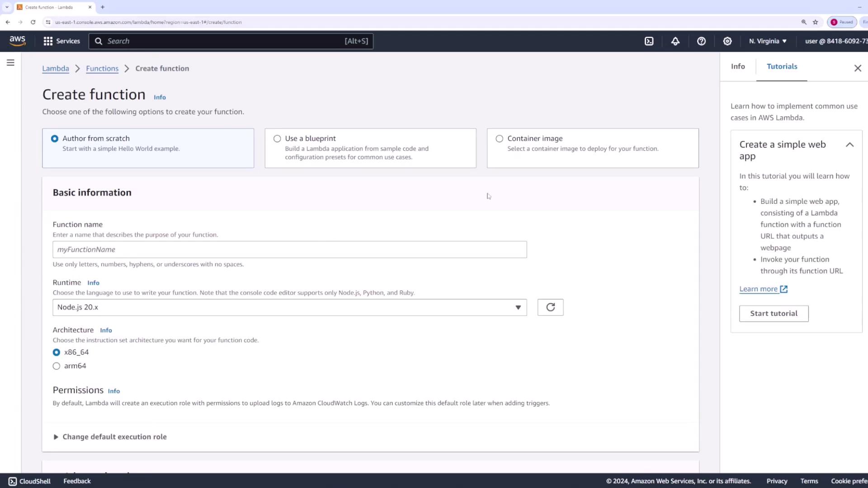
Task: Click the Functions breadcrumb link
Action: coord(102,69)
